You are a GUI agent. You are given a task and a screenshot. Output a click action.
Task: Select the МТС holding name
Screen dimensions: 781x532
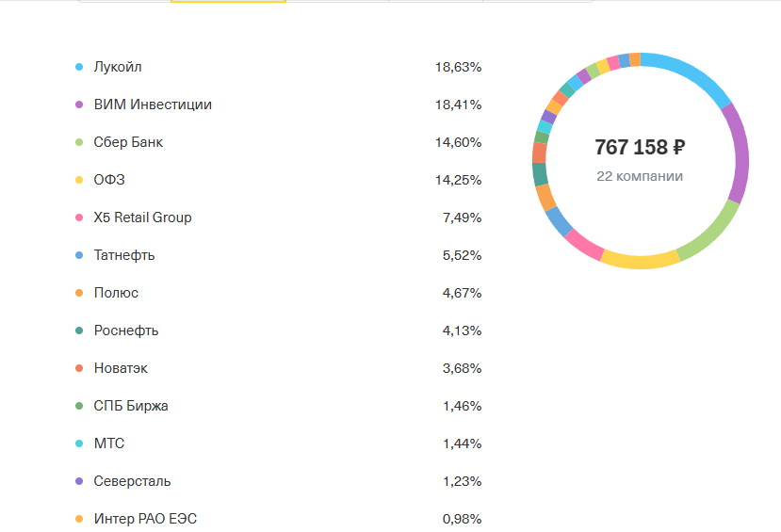[x=109, y=443]
